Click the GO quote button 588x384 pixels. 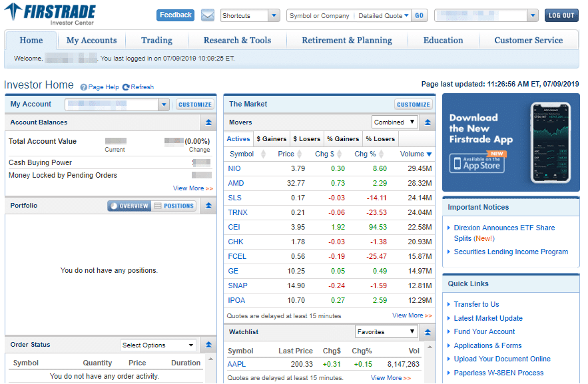420,15
